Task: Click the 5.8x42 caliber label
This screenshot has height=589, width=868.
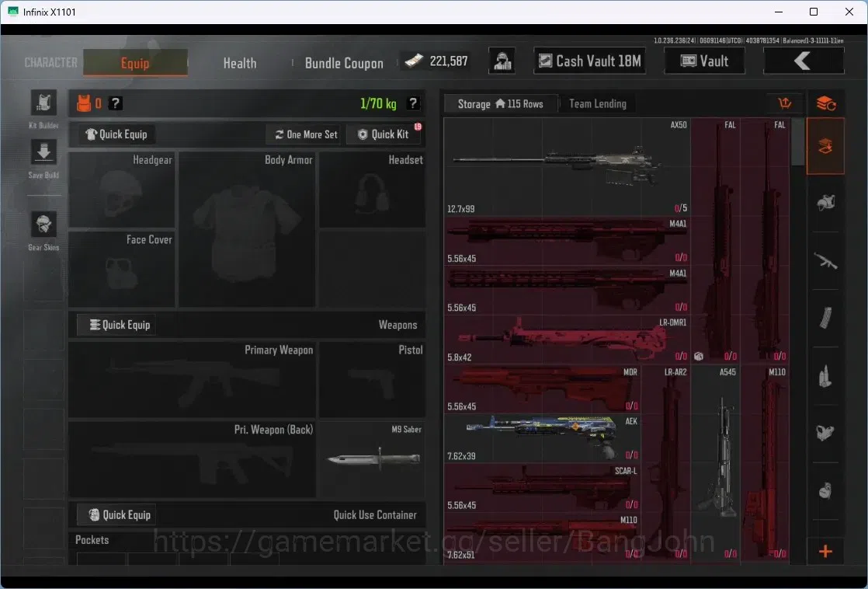Action: point(460,357)
